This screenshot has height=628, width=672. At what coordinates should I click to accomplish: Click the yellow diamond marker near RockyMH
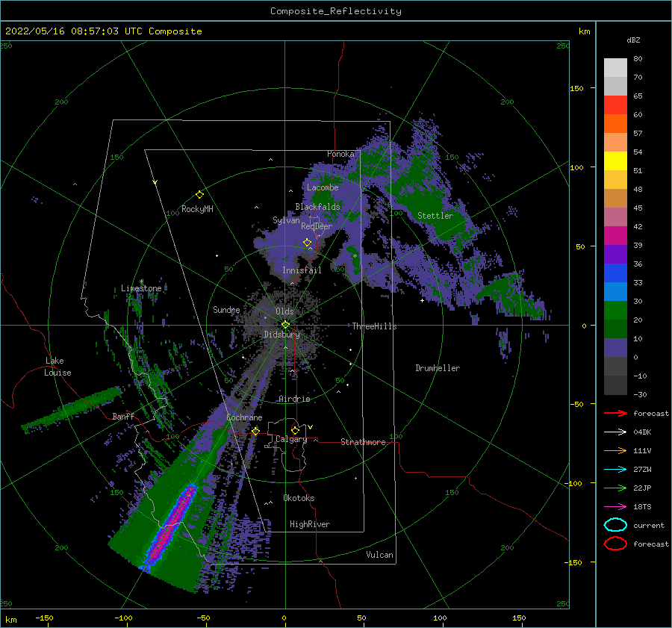pyautogui.click(x=199, y=195)
